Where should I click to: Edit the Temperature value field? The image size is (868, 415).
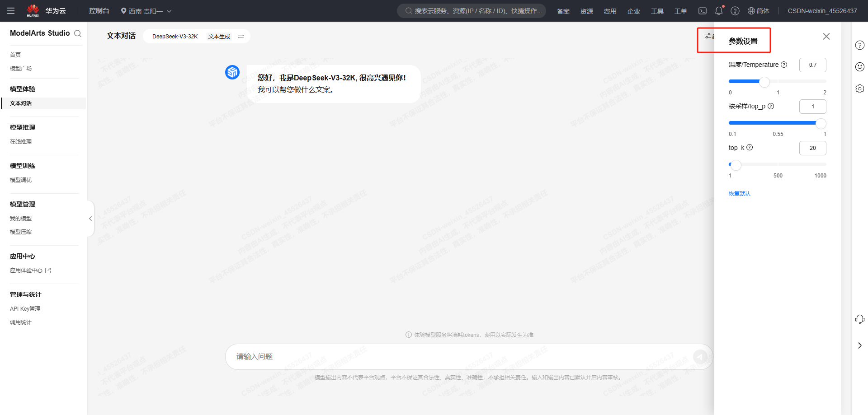813,65
